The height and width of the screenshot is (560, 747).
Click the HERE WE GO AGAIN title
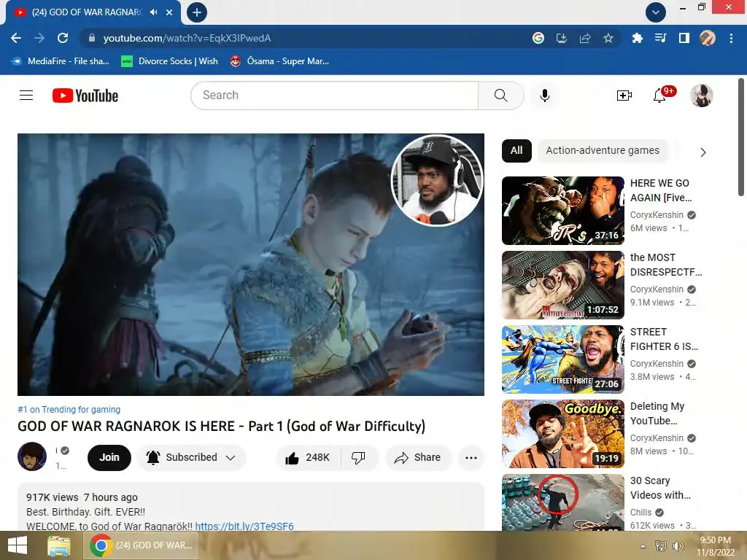[x=661, y=190]
